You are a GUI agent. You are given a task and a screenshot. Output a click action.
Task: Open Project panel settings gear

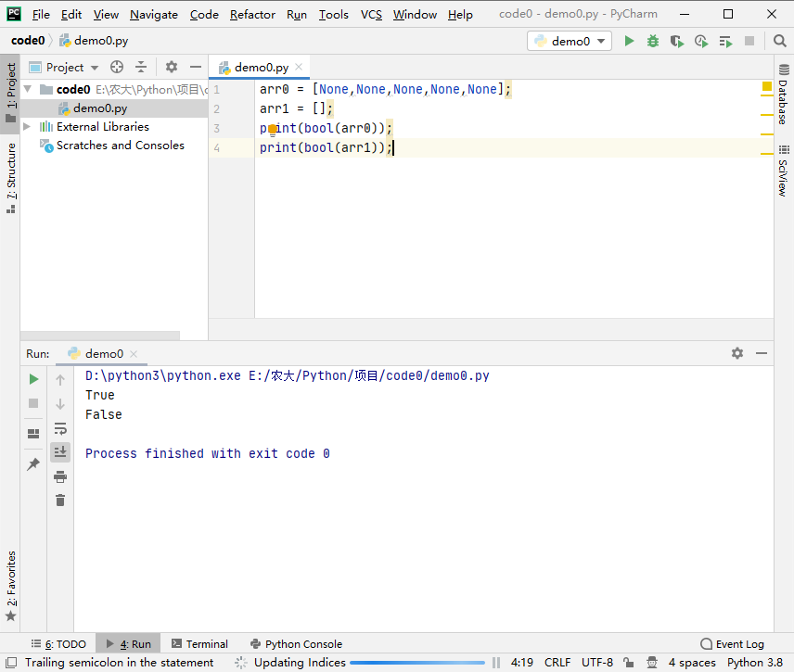172,67
